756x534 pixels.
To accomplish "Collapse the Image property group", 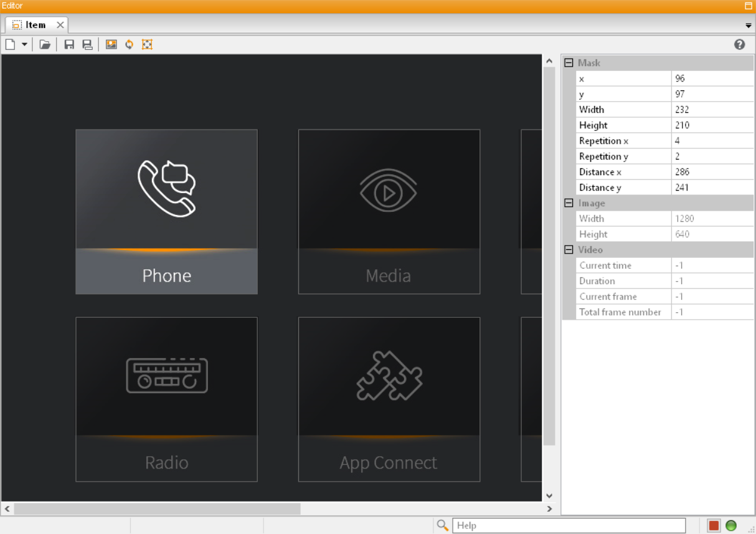I will 569,203.
